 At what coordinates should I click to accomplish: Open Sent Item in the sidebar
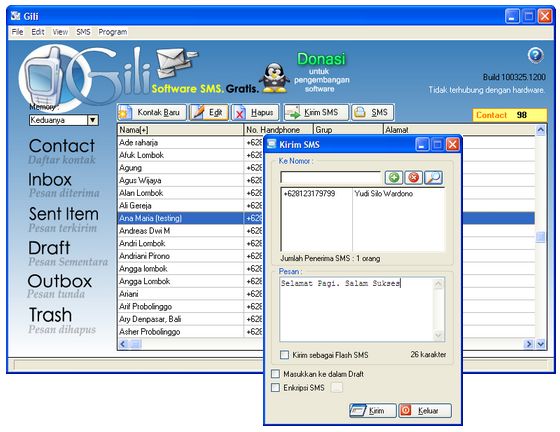(x=64, y=214)
